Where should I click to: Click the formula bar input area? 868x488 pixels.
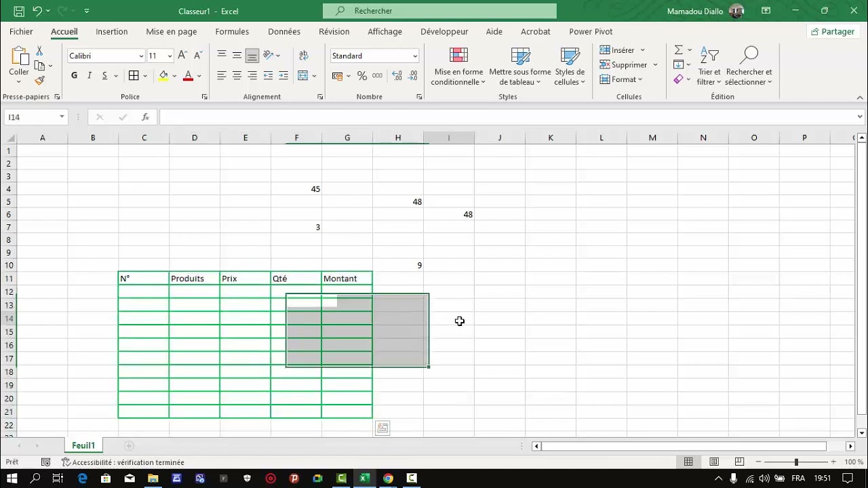pyautogui.click(x=507, y=117)
